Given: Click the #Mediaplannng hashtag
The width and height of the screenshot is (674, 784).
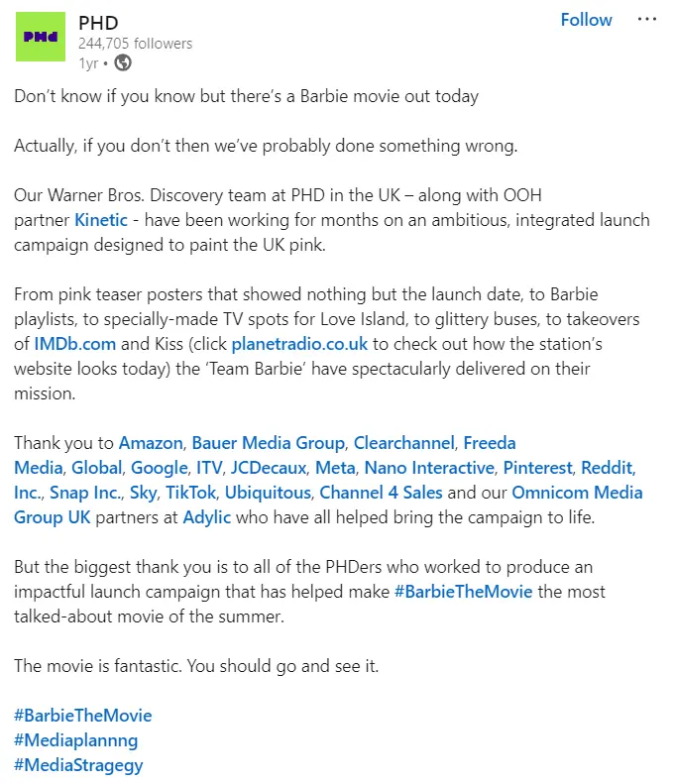Looking at the screenshot, I should point(76,739).
